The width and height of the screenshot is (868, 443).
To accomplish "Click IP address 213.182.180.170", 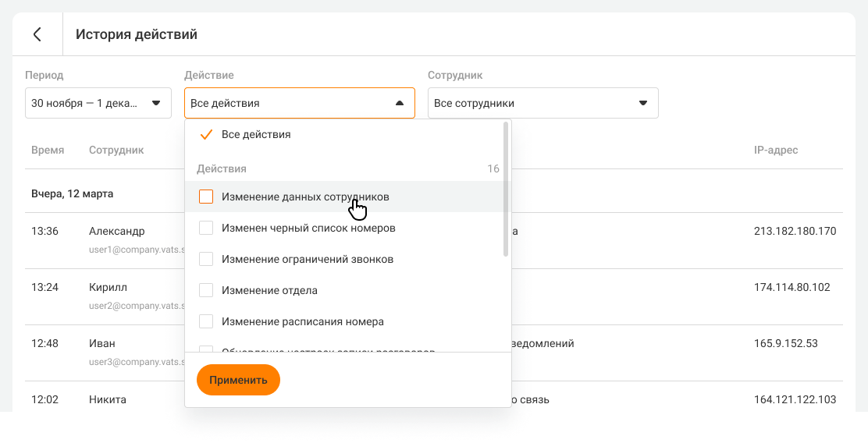I will pos(795,232).
